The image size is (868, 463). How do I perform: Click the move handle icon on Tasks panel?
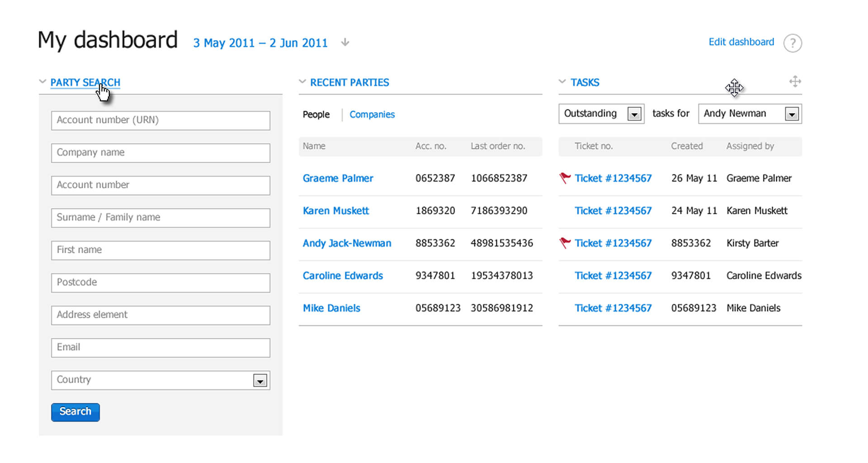[x=795, y=81]
